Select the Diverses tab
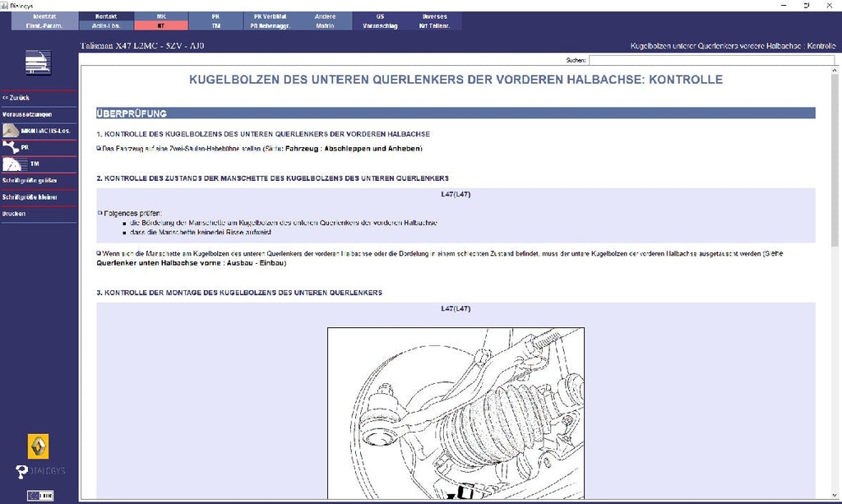 click(x=434, y=16)
